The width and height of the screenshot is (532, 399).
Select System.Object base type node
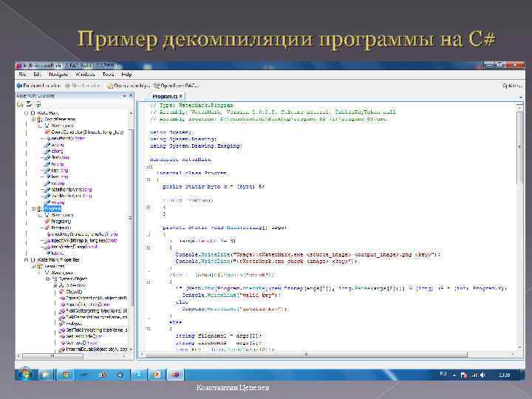click(x=72, y=279)
